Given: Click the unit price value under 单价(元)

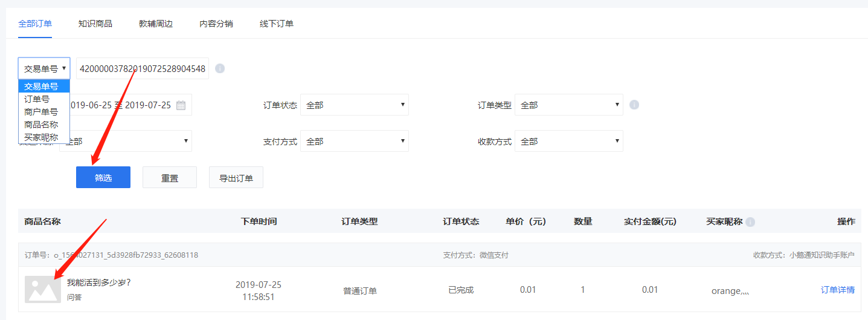Looking at the screenshot, I should [528, 290].
